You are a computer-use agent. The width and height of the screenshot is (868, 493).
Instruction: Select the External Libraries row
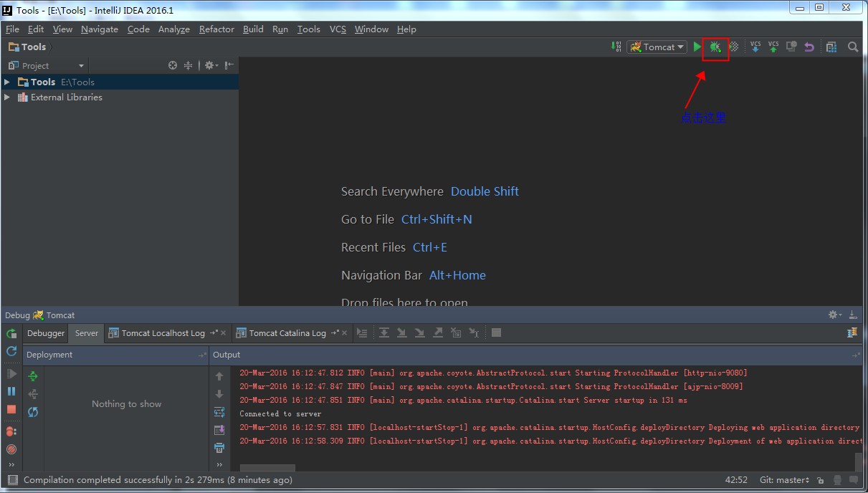[x=120, y=97]
